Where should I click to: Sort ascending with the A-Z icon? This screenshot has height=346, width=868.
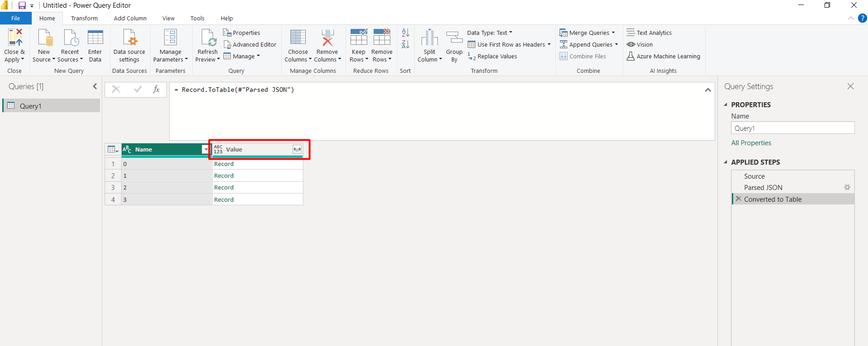coord(406,33)
